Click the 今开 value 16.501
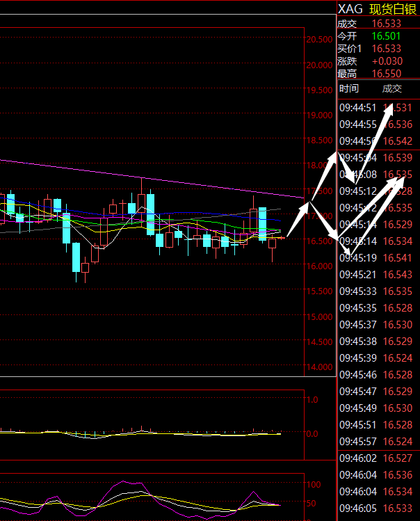 click(x=386, y=36)
